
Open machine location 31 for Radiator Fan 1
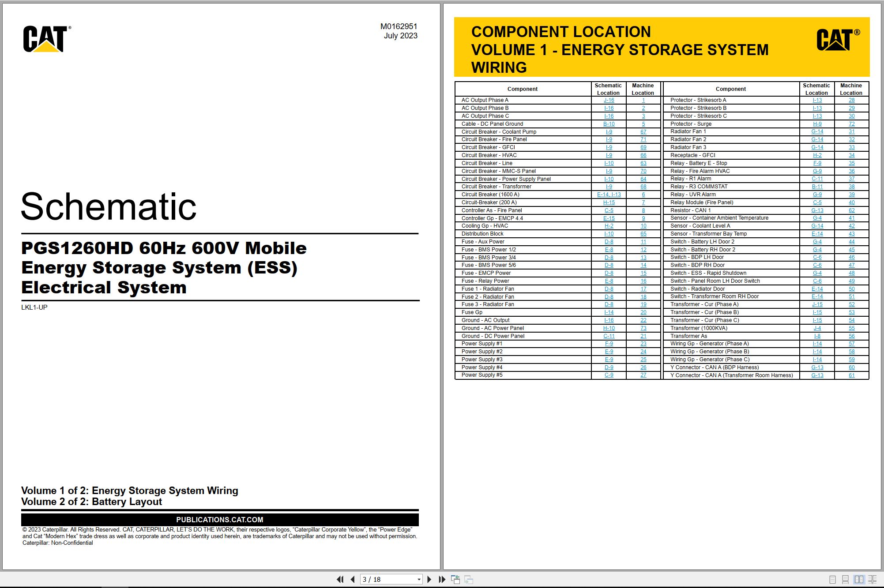(x=852, y=131)
